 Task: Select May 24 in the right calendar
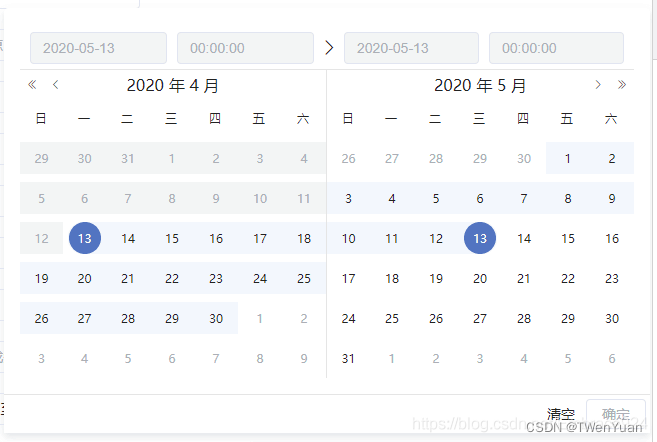[348, 318]
